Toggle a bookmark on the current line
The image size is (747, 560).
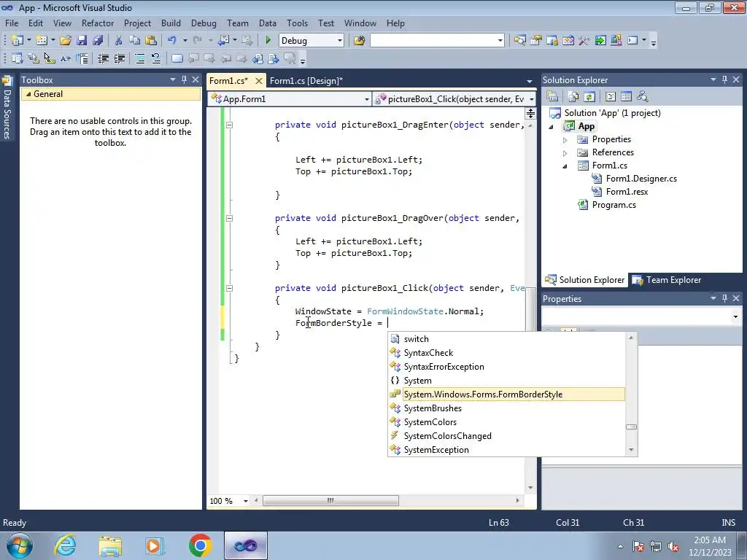coord(177,58)
